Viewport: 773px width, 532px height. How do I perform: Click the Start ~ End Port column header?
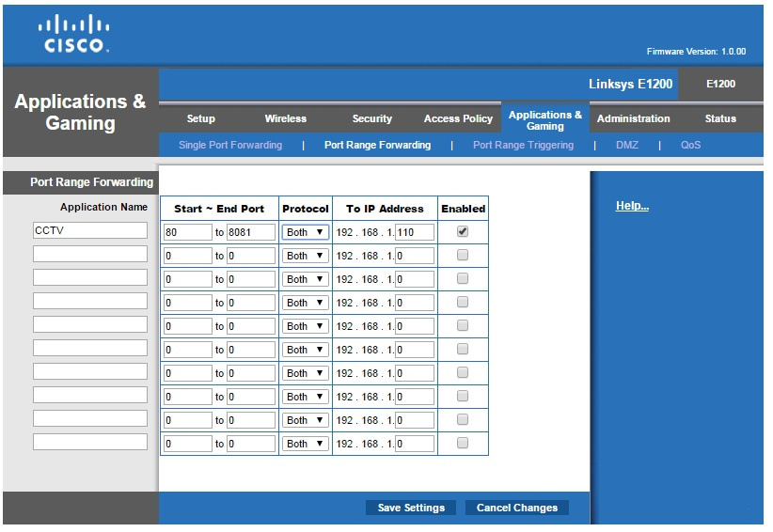click(219, 209)
